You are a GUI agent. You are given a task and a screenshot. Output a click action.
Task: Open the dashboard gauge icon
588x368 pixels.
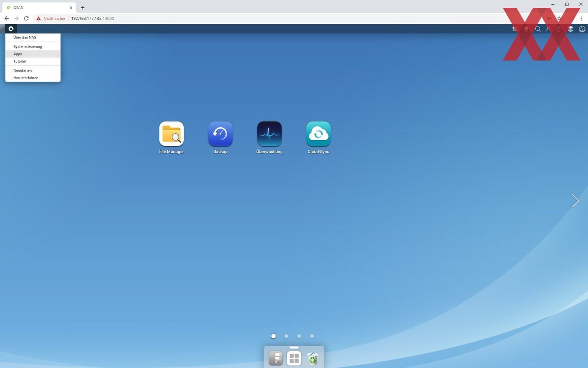coord(582,29)
